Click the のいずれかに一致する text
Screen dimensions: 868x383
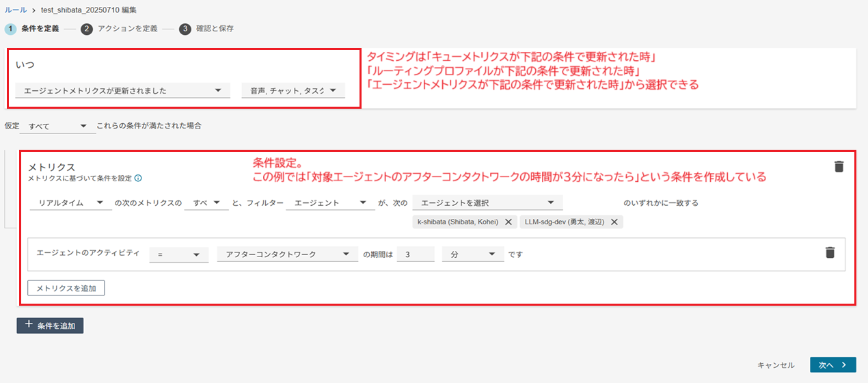tap(661, 203)
